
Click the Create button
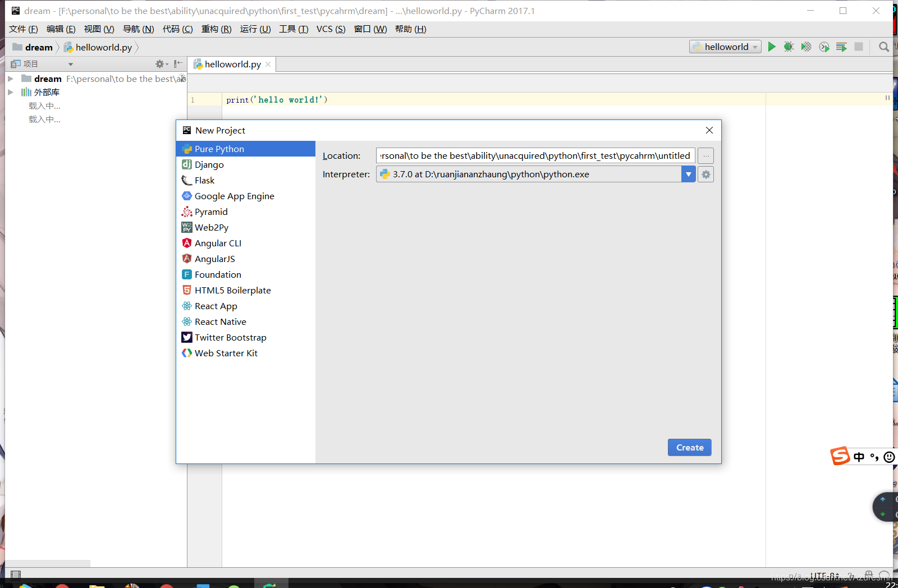click(690, 447)
